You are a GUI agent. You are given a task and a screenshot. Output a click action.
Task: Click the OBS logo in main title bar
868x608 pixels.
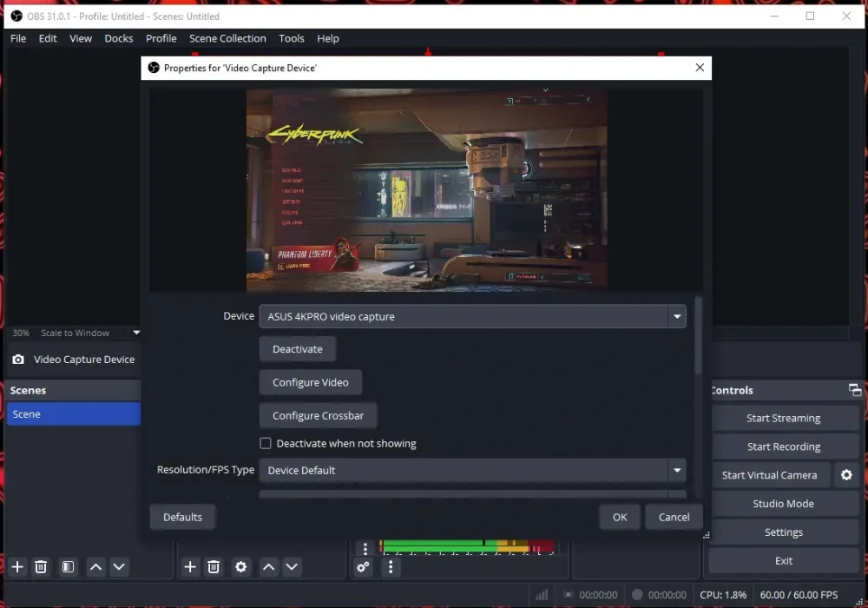pos(16,16)
